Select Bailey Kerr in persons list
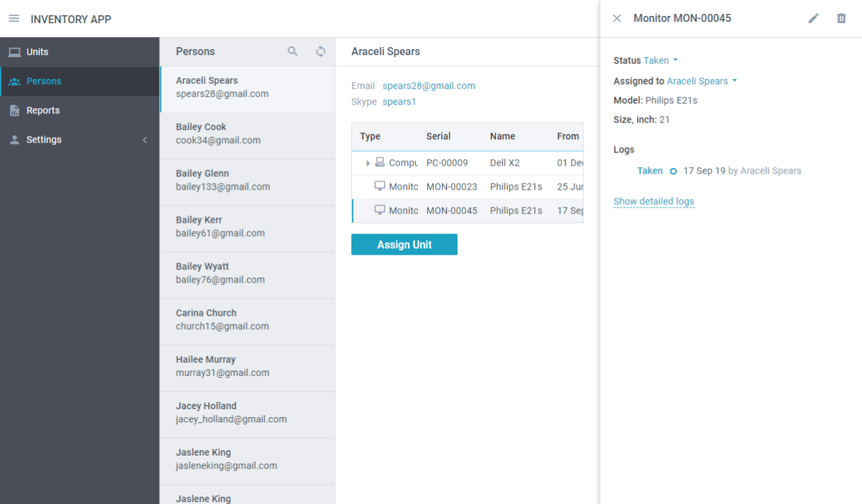 [247, 229]
